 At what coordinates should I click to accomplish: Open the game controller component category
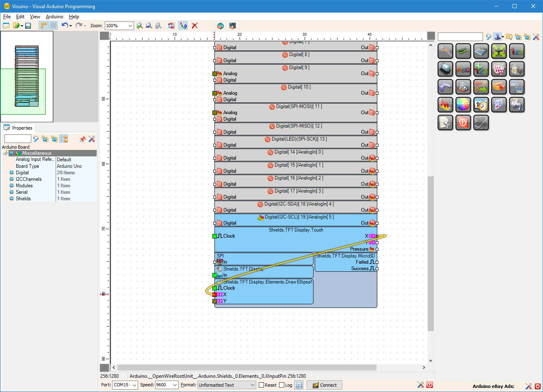(445, 87)
